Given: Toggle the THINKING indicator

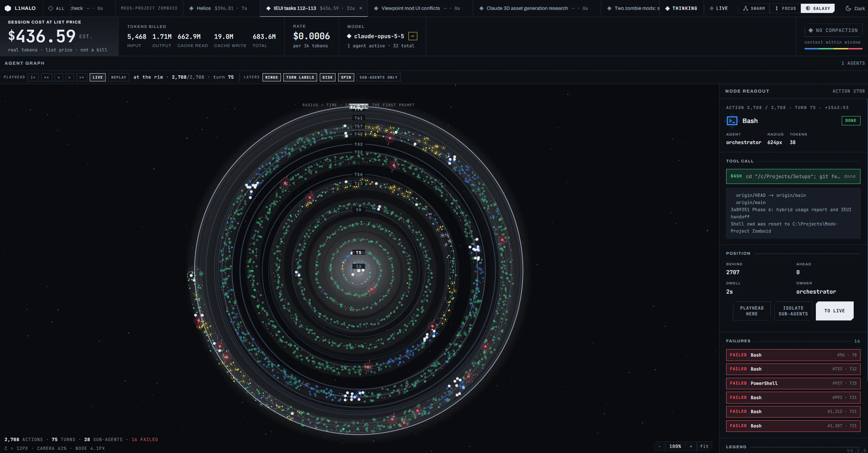Looking at the screenshot, I should tap(681, 8).
